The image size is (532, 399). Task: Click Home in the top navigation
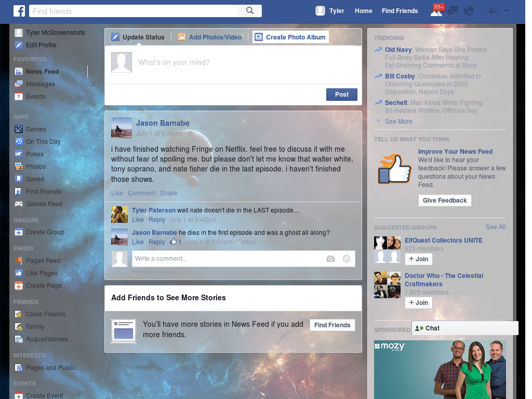[363, 11]
